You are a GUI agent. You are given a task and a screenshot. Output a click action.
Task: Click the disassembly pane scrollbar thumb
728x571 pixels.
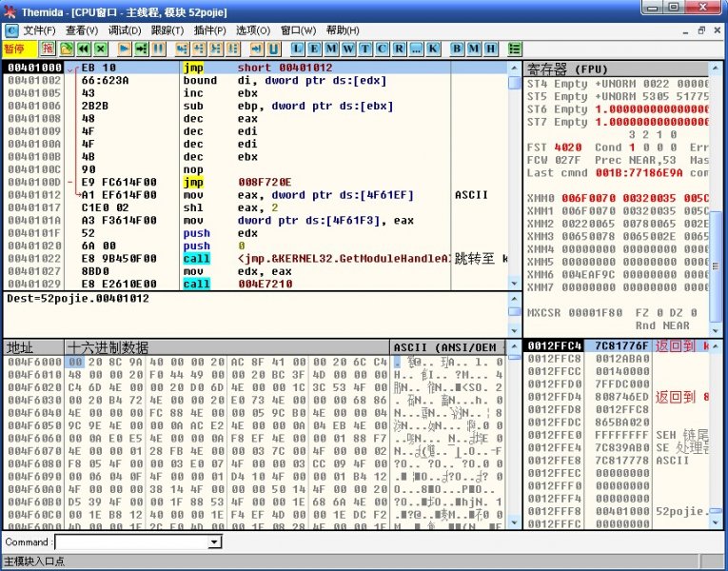[515, 82]
